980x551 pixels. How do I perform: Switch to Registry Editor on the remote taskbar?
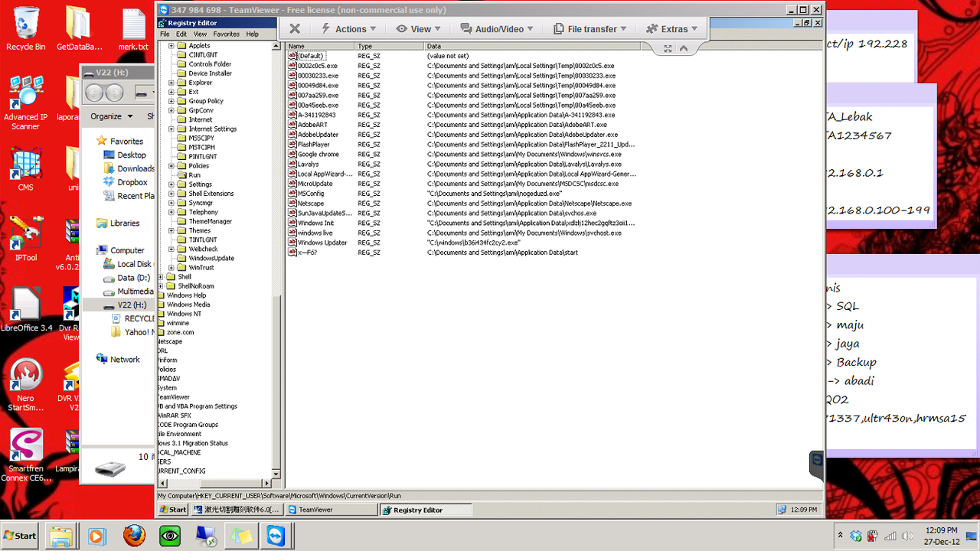point(426,510)
